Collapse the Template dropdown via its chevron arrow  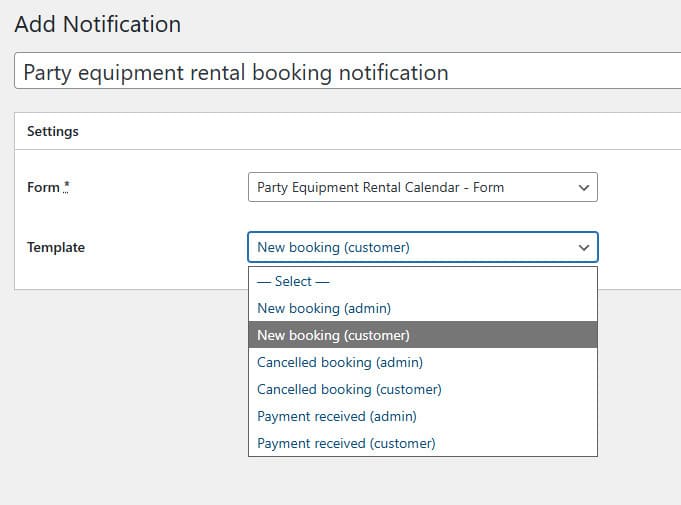click(x=583, y=247)
